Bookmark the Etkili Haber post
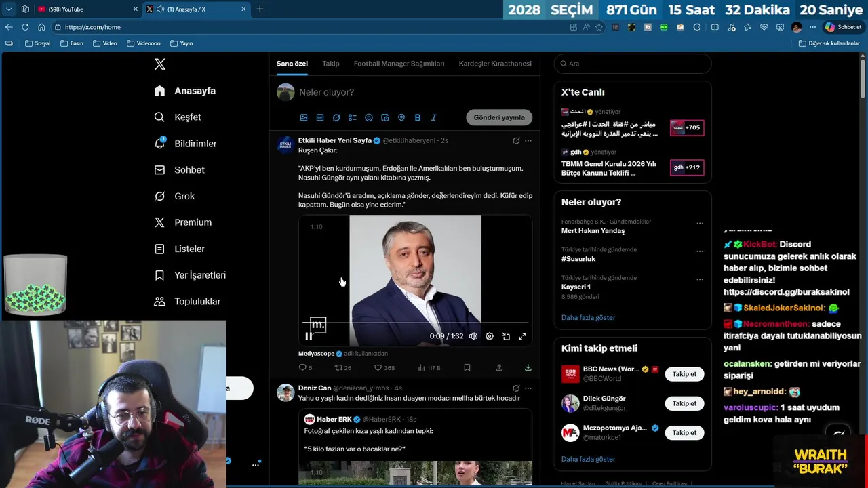 tap(467, 368)
